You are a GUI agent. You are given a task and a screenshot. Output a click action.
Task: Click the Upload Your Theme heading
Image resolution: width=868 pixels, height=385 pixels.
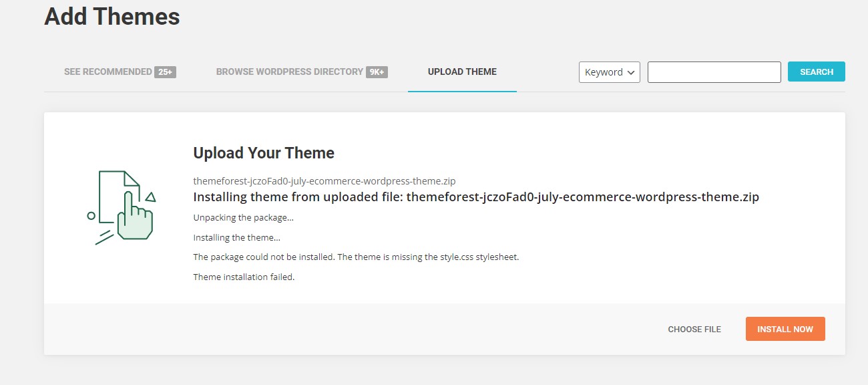[264, 153]
